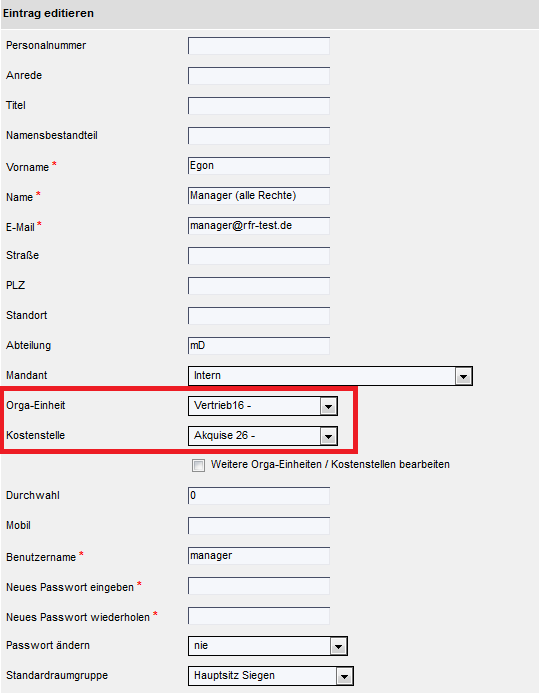This screenshot has width=539, height=693.
Task: Focus the Straße input field
Action: [x=259, y=256]
